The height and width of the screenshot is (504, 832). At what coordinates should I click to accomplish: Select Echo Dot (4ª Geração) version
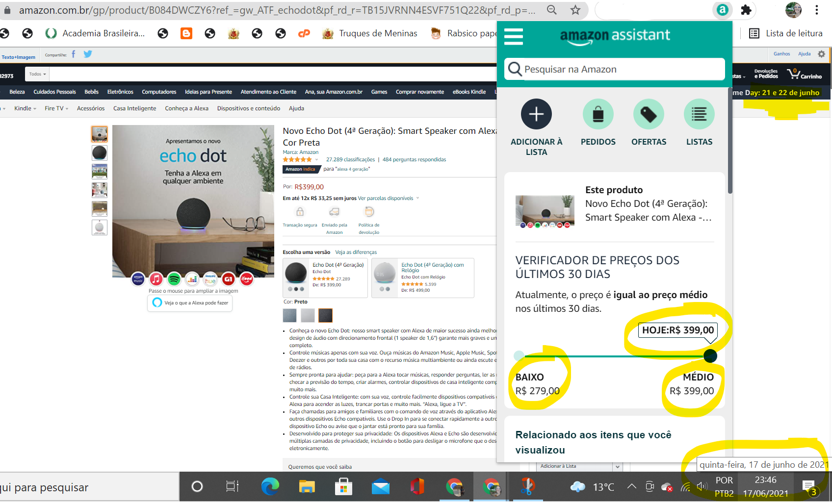pos(325,278)
